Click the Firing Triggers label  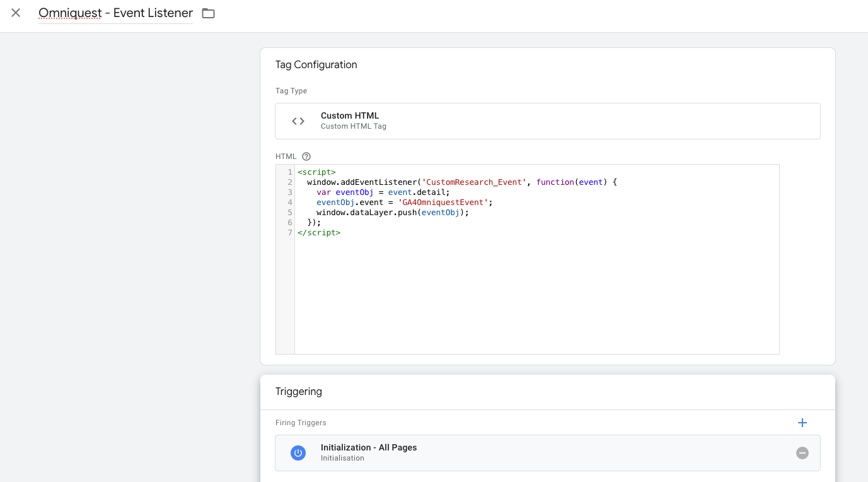[301, 423]
